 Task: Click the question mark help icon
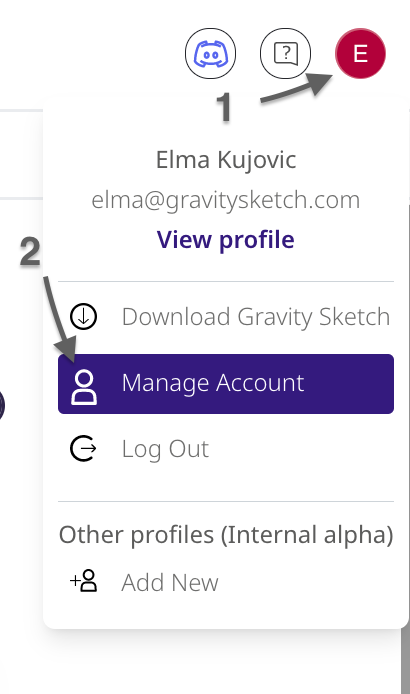[x=286, y=54]
